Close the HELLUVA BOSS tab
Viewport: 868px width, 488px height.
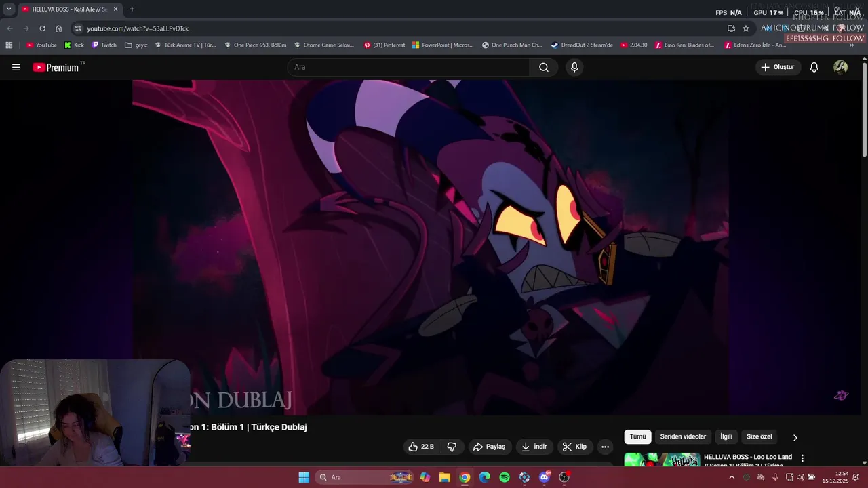click(x=115, y=9)
